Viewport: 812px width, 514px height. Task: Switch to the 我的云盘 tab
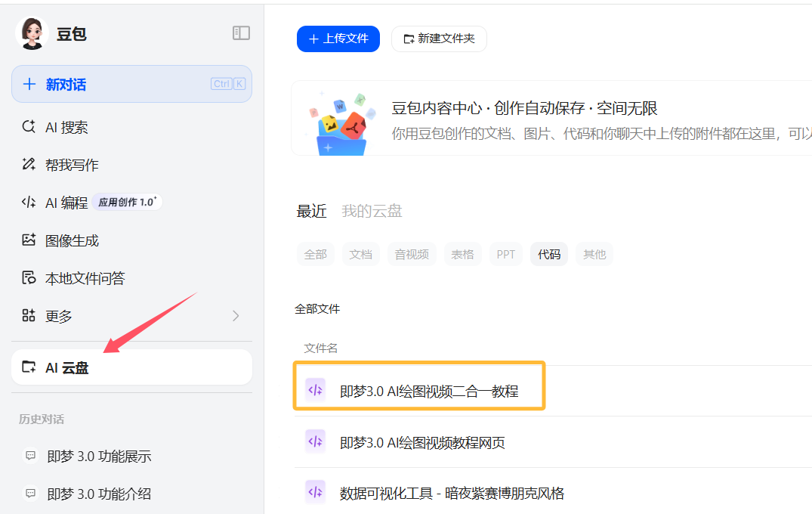point(372,212)
